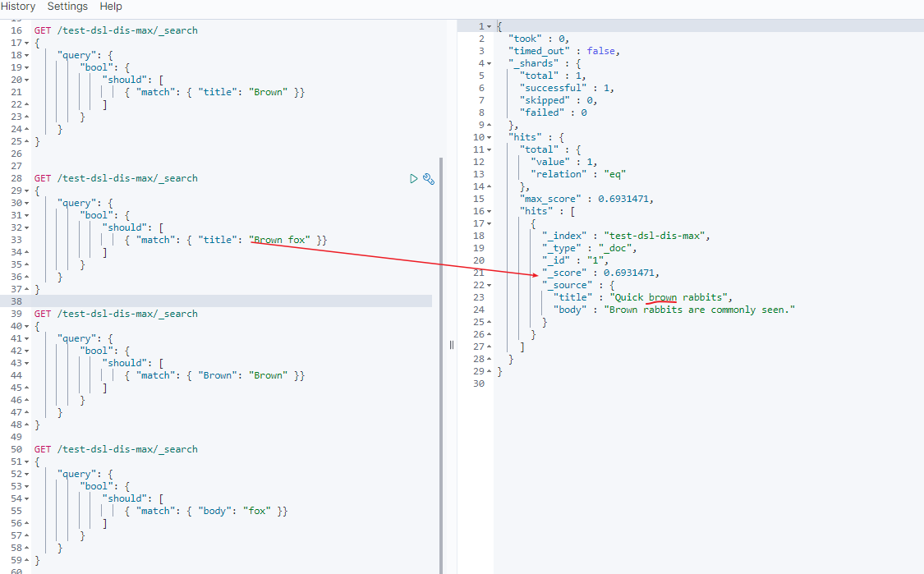Viewport: 924px width, 574px height.
Task: Collapse the request body at line 29
Action: (x=26, y=191)
